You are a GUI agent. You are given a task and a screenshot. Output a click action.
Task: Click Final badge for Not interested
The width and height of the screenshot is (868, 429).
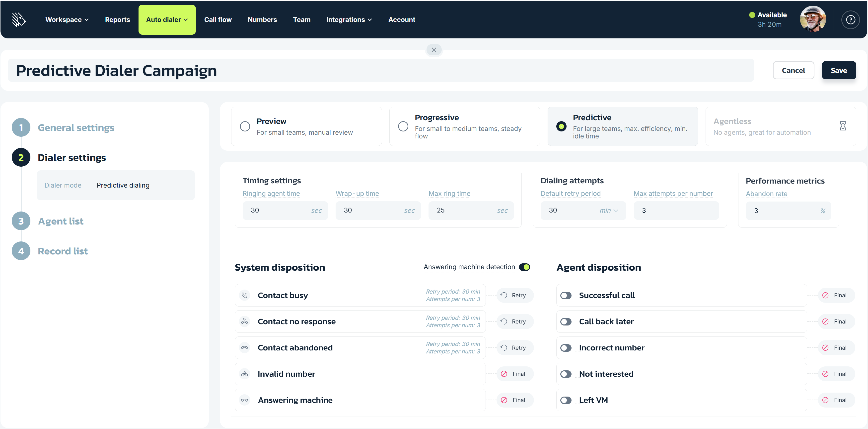tap(836, 374)
